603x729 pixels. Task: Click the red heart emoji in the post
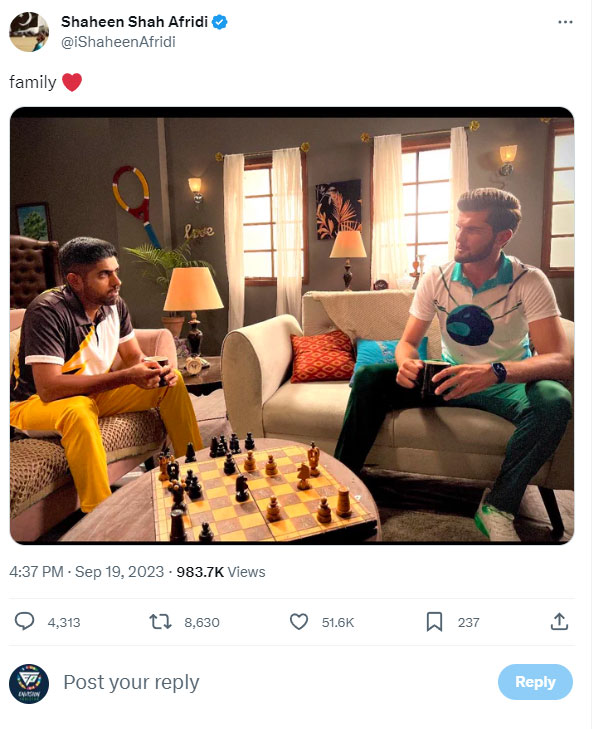[x=72, y=83]
